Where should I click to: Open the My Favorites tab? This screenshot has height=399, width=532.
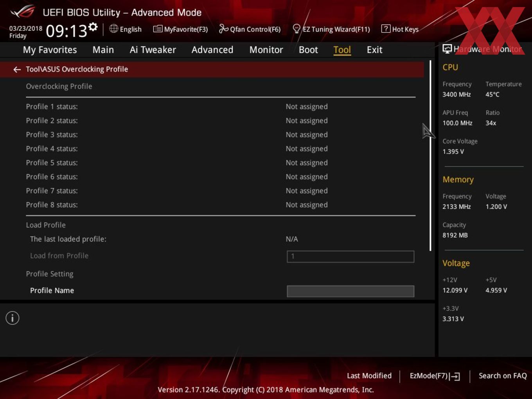(50, 50)
